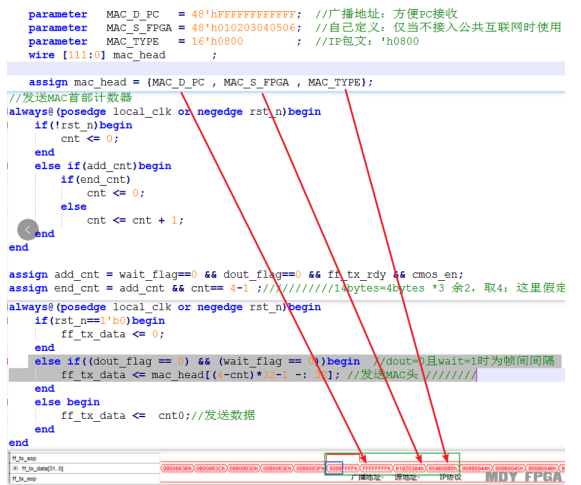Select the ff_tx_eop signal row
The image size is (581, 485).
click(84, 479)
